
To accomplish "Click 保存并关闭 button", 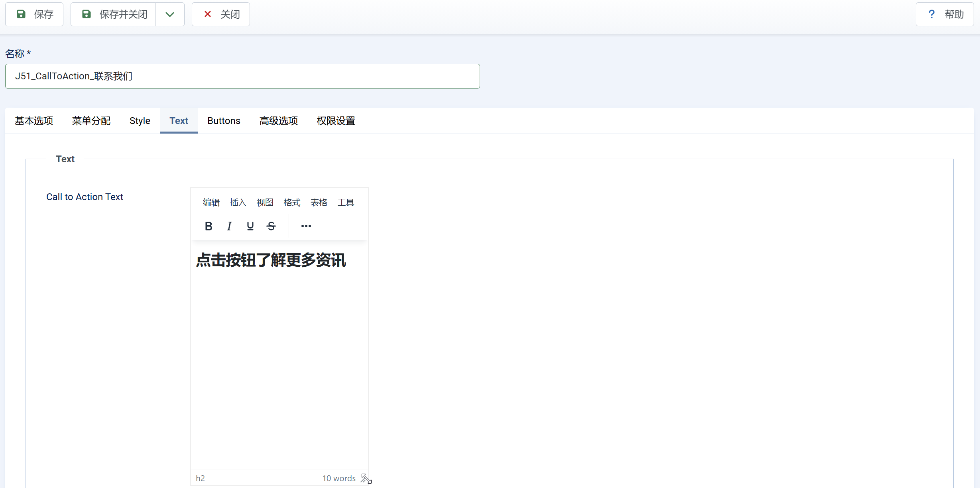I will click(x=114, y=14).
